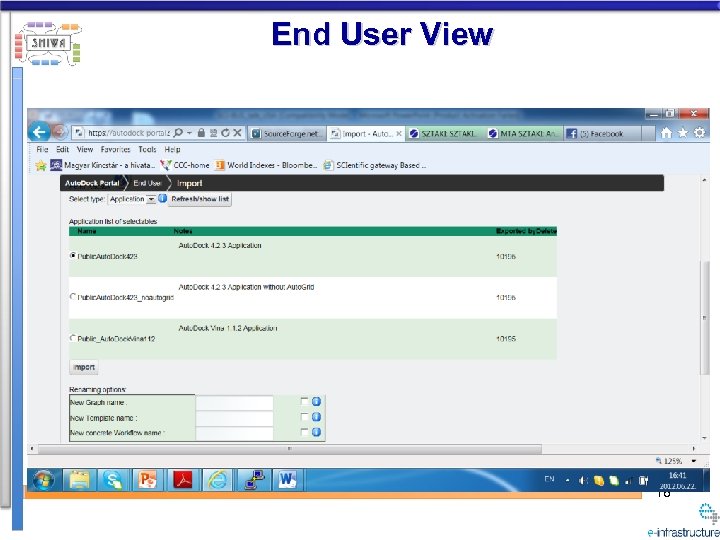Switch to the SZTAKI SZTAKI tab
Image resolution: width=720 pixels, height=540 pixels.
[x=445, y=134]
